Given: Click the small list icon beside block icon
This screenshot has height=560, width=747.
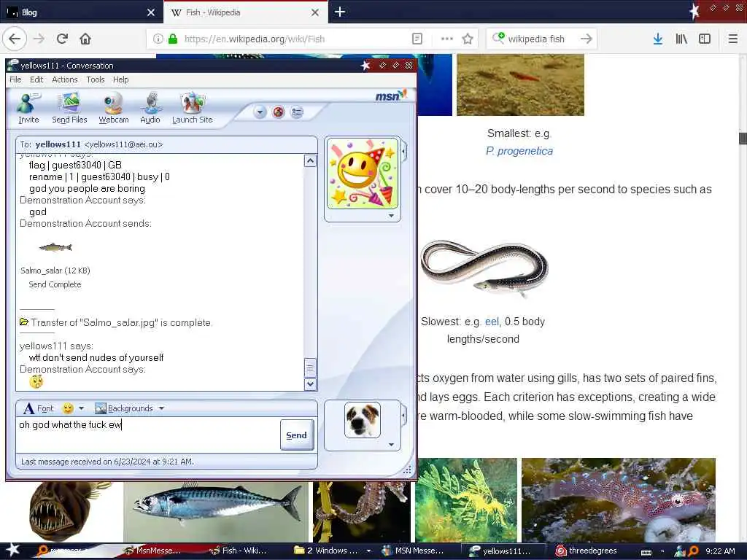Looking at the screenshot, I should pos(297,112).
